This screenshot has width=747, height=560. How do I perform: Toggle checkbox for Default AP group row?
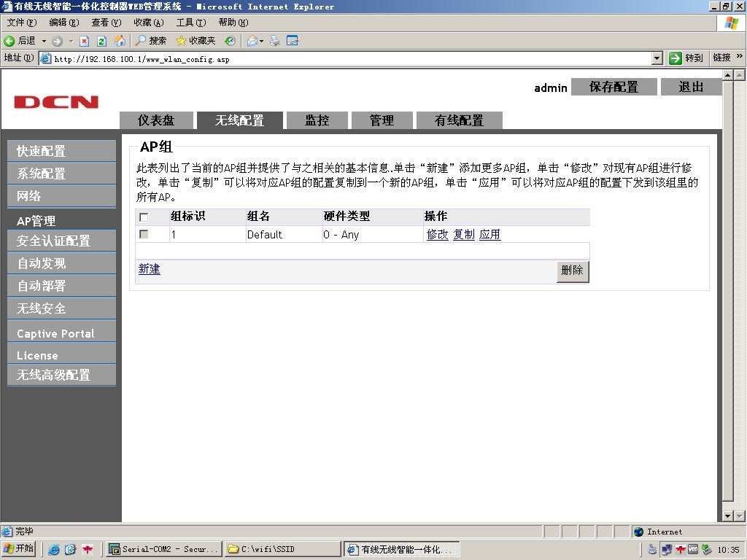[144, 234]
